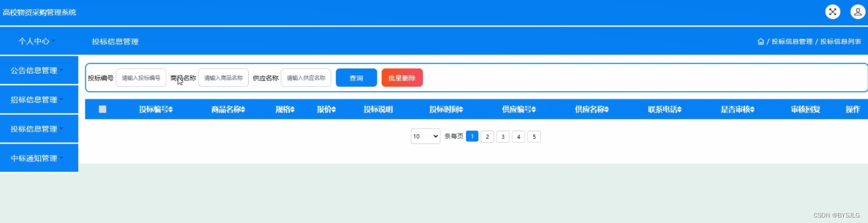Expand 中标通知管理 sidebar menu
The height and width of the screenshot is (223, 868).
coord(39,158)
